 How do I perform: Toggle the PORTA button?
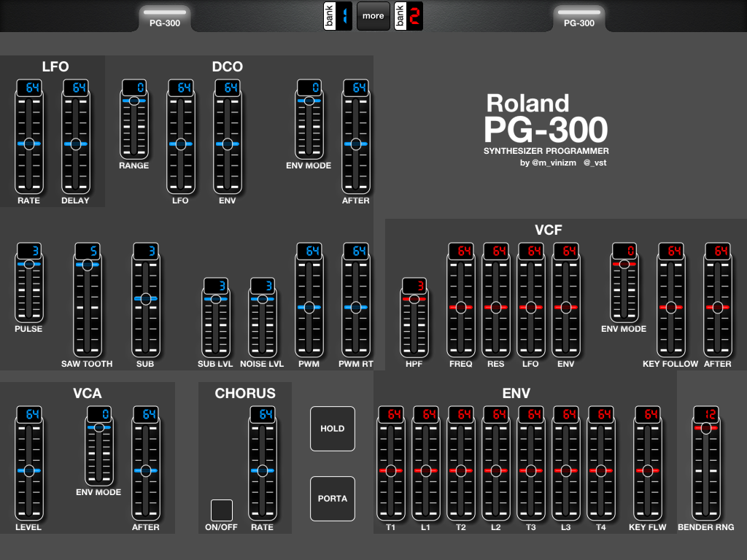point(333,499)
